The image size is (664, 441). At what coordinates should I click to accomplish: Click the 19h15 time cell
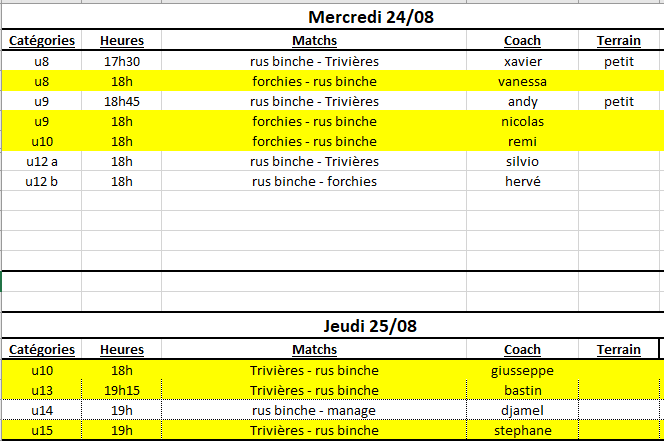tap(122, 390)
